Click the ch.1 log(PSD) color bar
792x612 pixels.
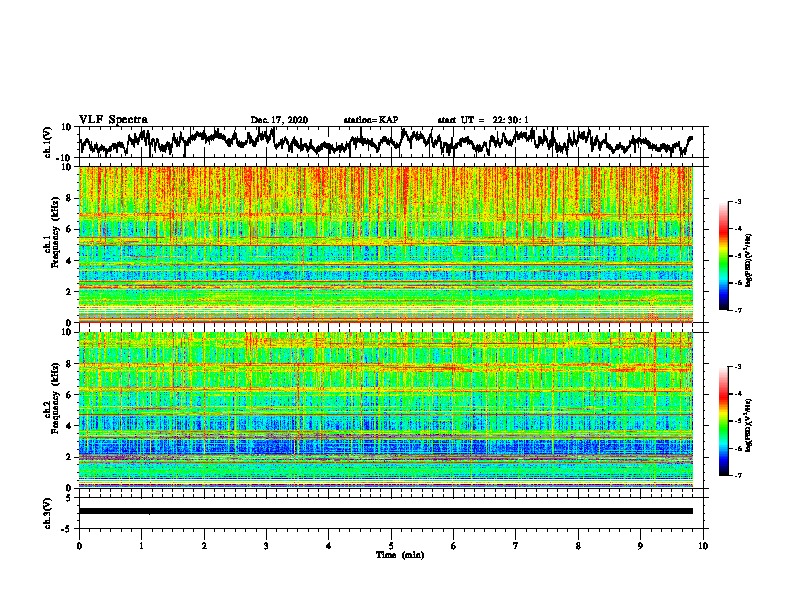pyautogui.click(x=724, y=256)
